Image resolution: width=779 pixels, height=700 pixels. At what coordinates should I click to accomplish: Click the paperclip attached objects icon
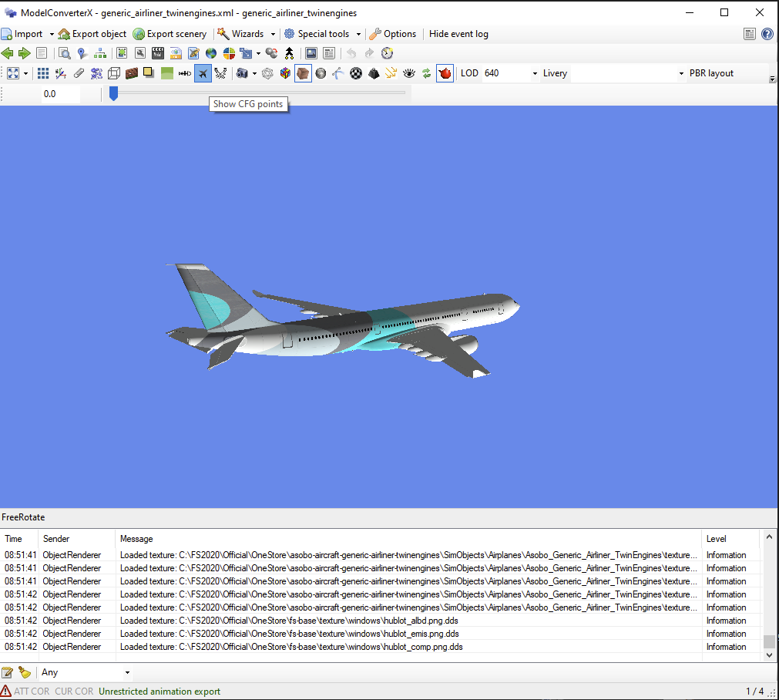(79, 73)
